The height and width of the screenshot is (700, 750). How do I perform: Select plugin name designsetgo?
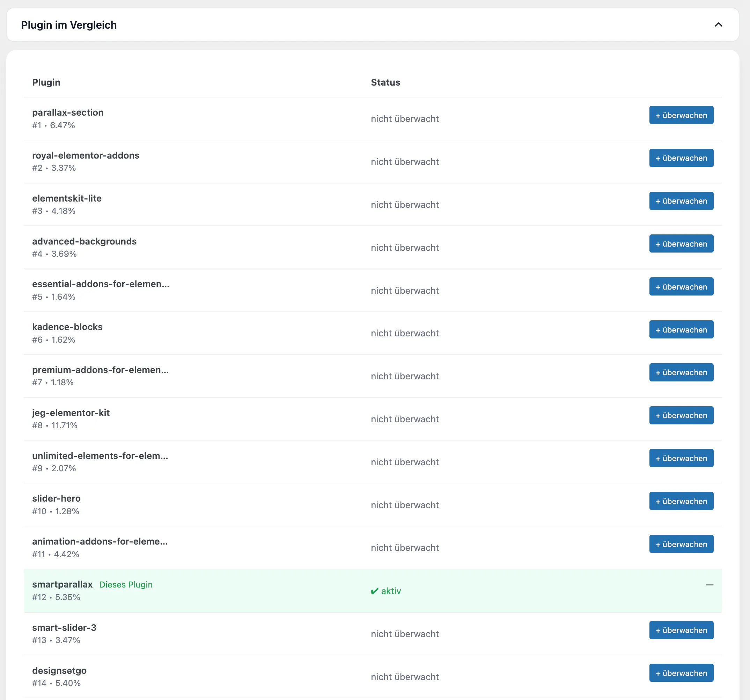tap(59, 671)
